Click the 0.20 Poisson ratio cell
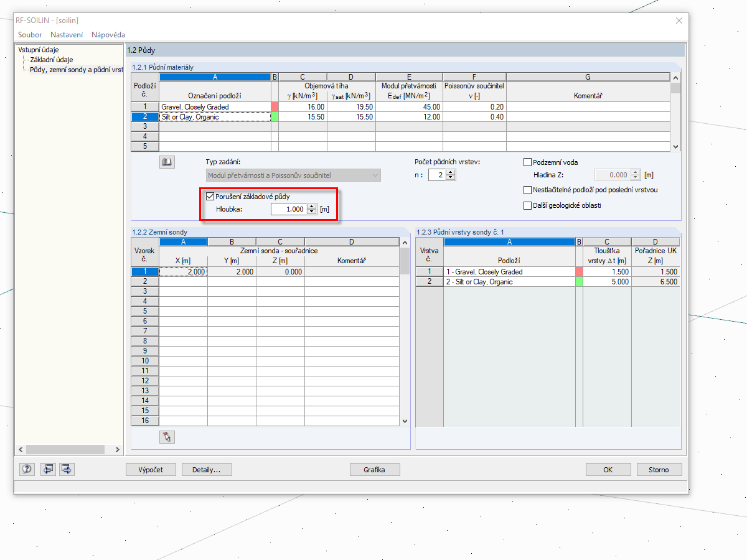The height and width of the screenshot is (560, 747). 474,107
